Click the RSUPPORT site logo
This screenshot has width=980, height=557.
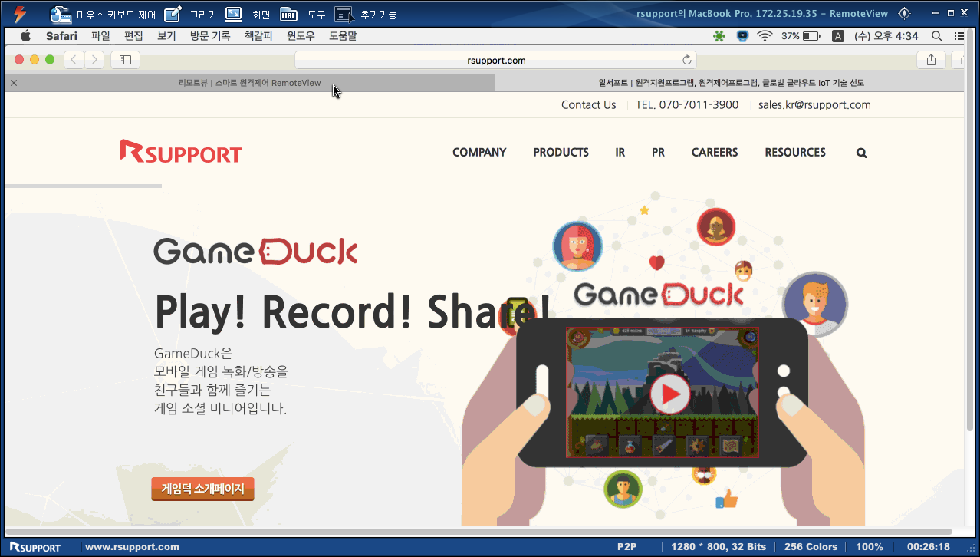[181, 152]
